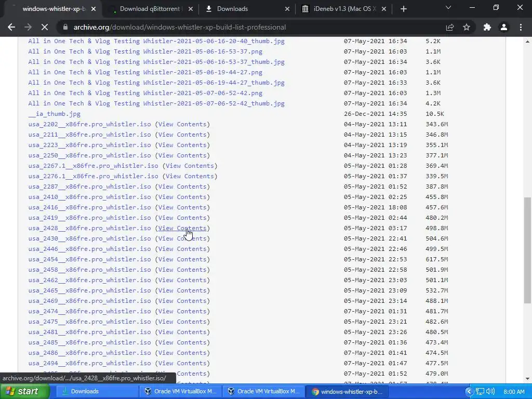
Task: Download usa_2223 whistler iso
Action: coord(89,145)
